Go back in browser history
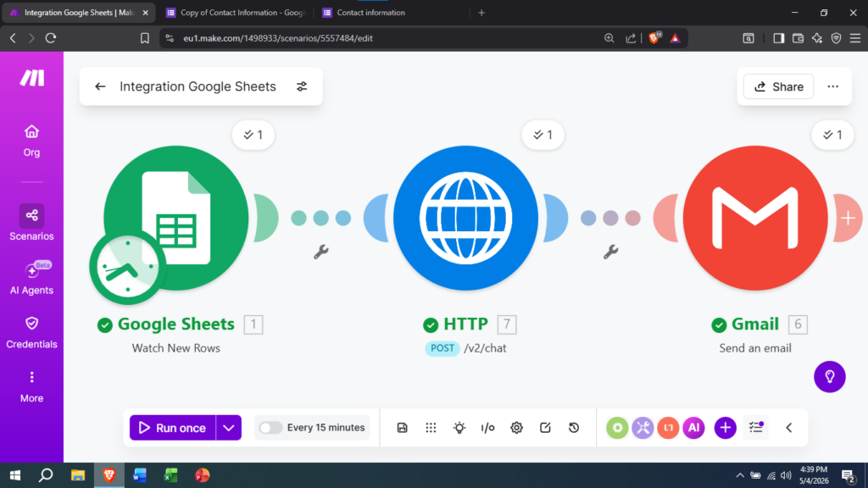 tap(13, 38)
